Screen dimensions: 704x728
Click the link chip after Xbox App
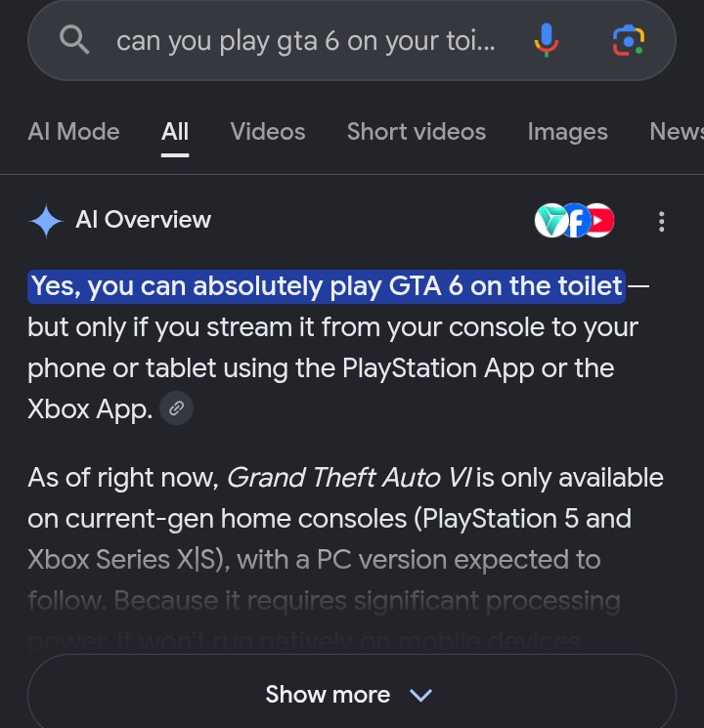click(x=176, y=408)
